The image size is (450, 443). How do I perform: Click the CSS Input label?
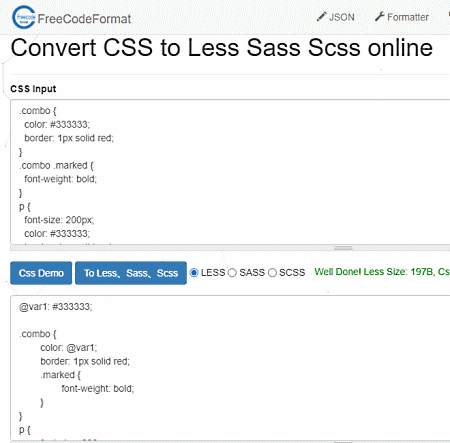tap(33, 89)
